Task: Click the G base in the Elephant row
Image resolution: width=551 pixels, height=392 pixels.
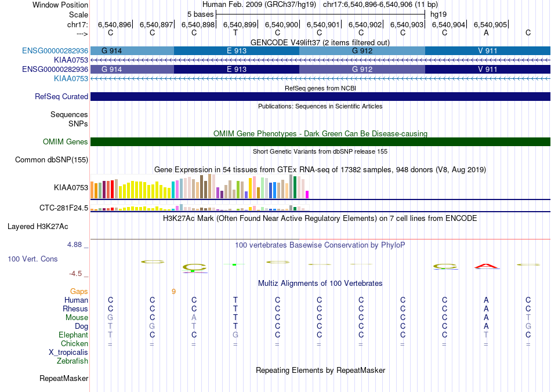Action: 235,335
